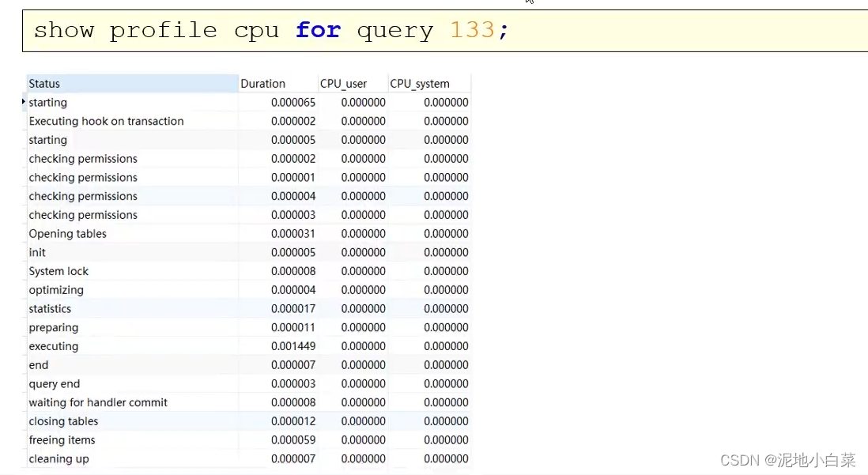Click the current-row indicator arrow
This screenshot has height=475, width=868.
[x=23, y=102]
